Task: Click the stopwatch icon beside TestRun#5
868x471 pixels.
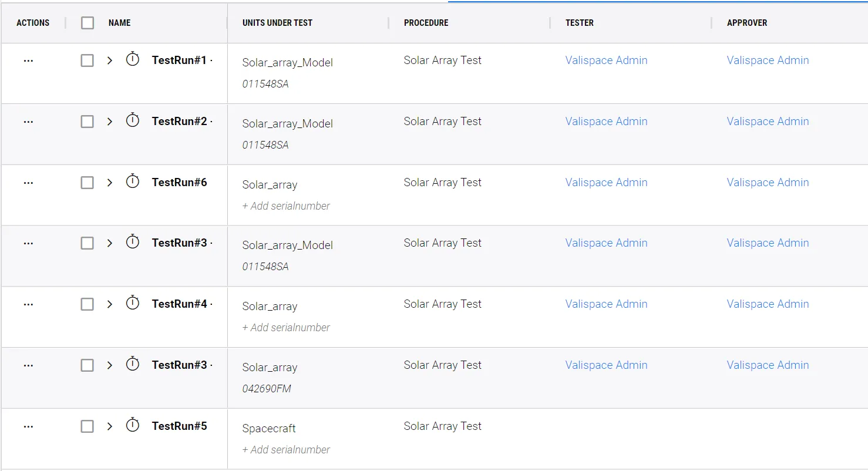Action: point(133,425)
